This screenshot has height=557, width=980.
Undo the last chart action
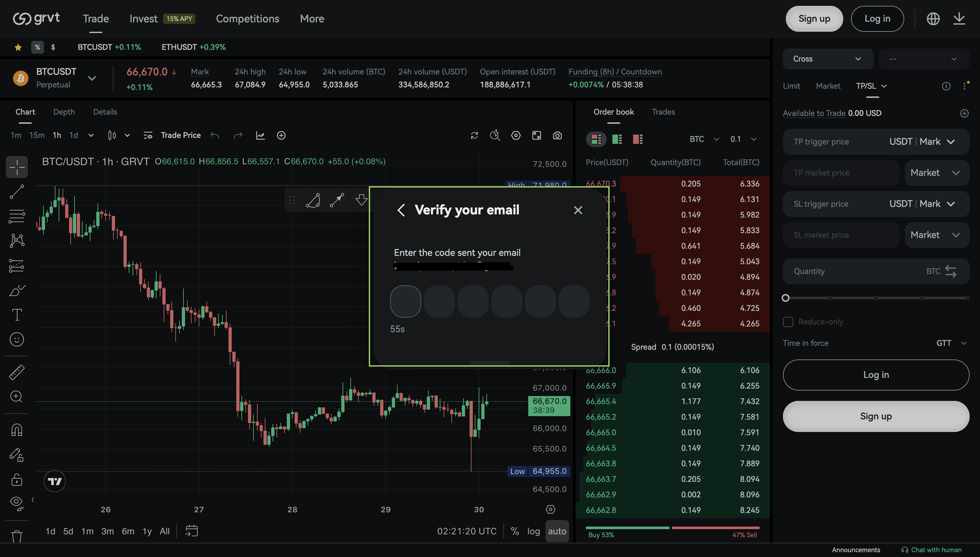(215, 135)
